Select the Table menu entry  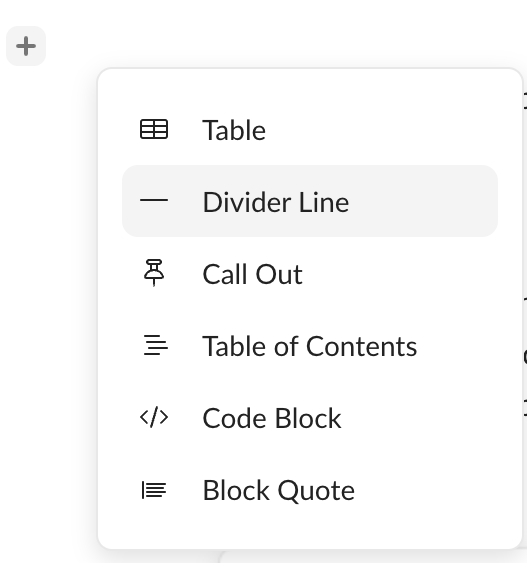310,129
